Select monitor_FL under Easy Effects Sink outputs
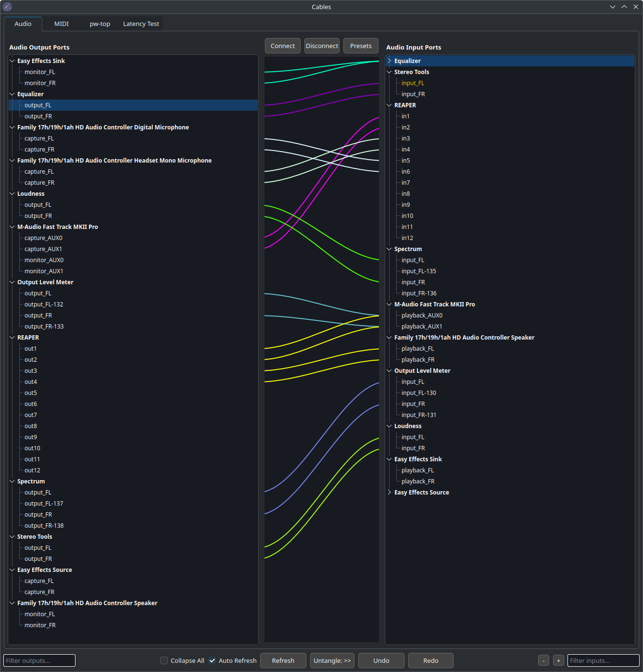The height and width of the screenshot is (672, 643). pos(40,72)
